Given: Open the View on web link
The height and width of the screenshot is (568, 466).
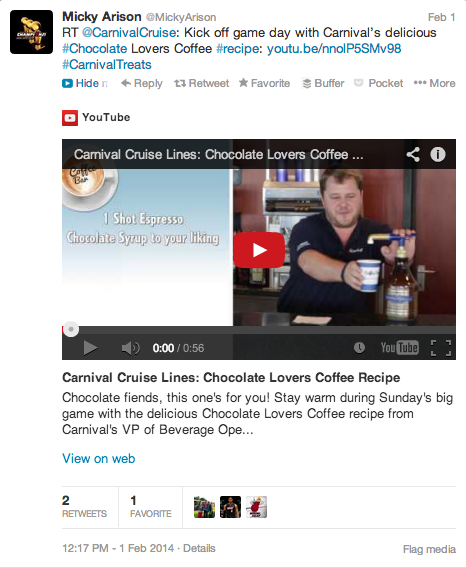Looking at the screenshot, I should click(x=99, y=459).
